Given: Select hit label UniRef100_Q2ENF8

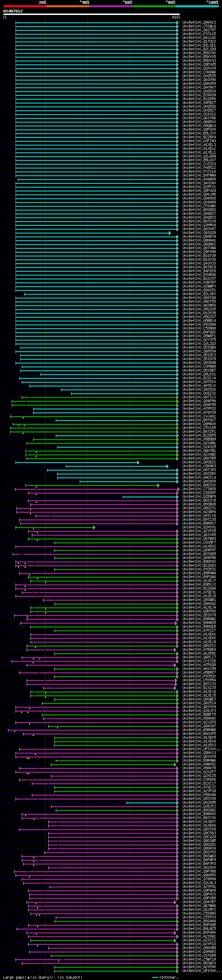Looking at the screenshot, I should 199,497.
